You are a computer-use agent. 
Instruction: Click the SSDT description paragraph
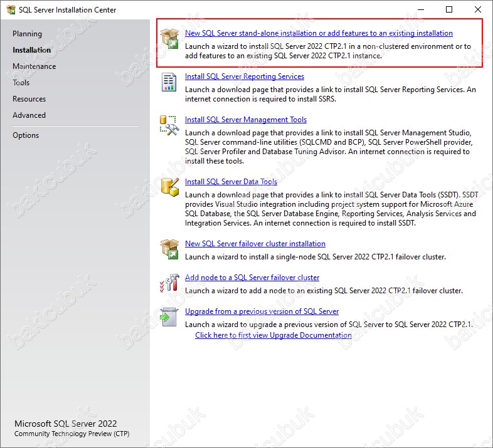click(332, 209)
